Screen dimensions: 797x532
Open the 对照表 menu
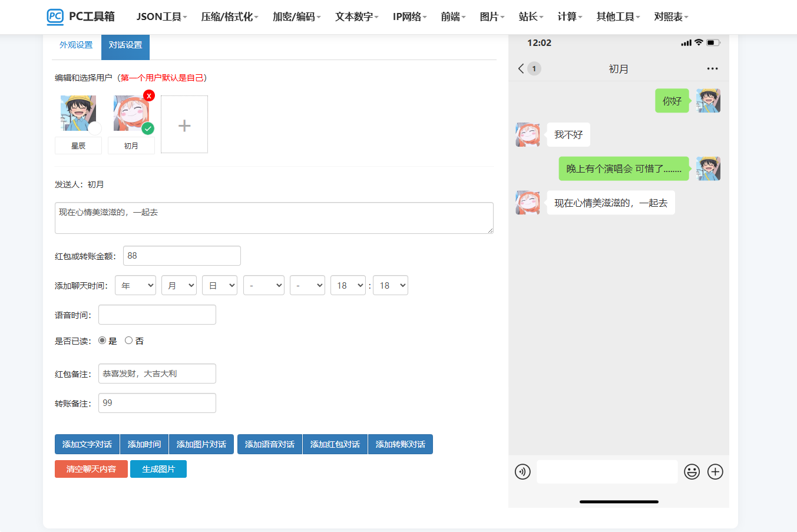pos(671,16)
